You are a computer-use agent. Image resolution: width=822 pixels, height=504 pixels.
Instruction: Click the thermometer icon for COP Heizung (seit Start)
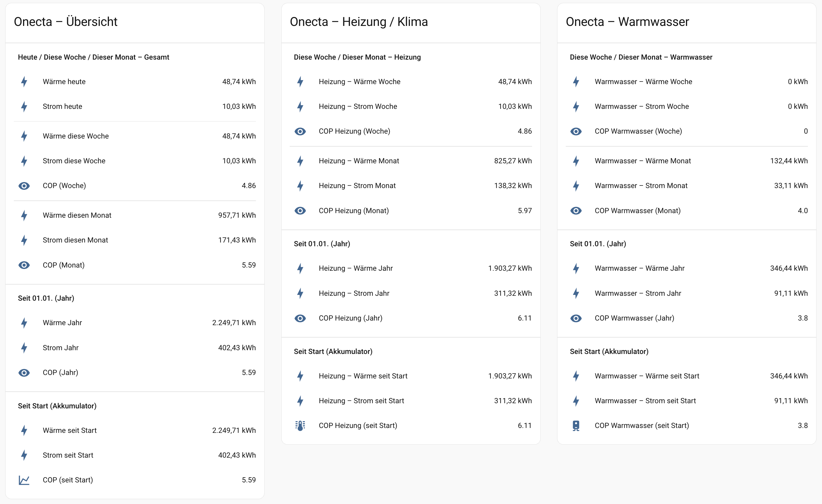click(x=300, y=426)
